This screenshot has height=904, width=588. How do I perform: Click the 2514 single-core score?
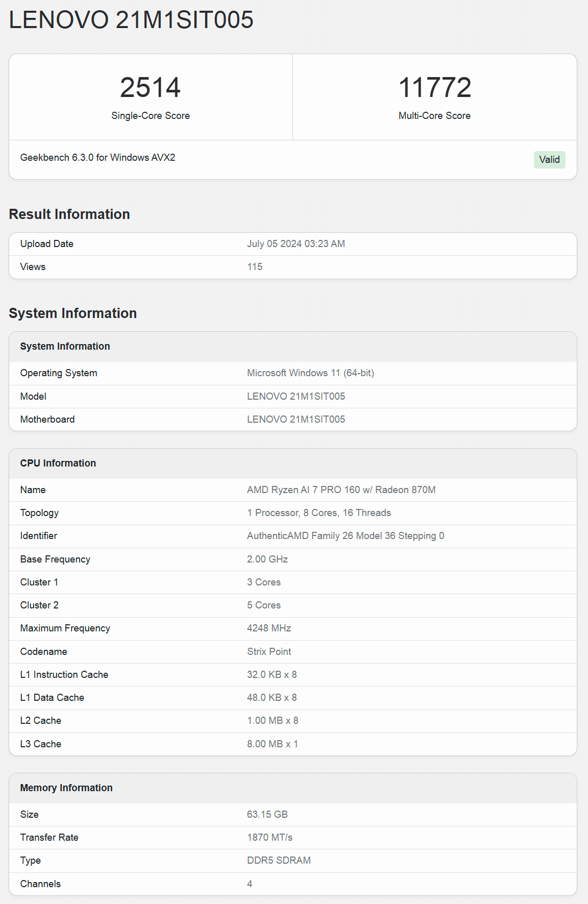click(x=151, y=87)
